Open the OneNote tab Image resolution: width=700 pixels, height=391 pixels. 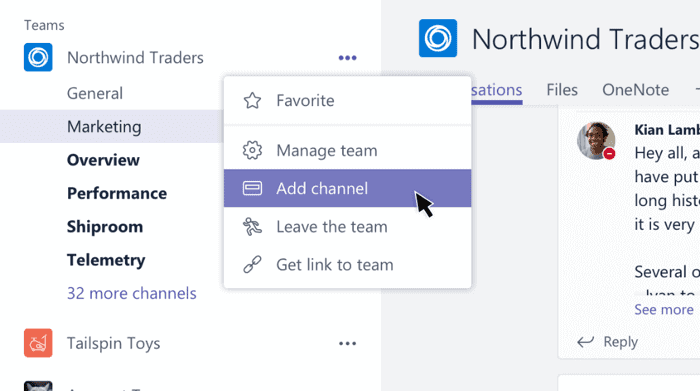click(x=636, y=90)
